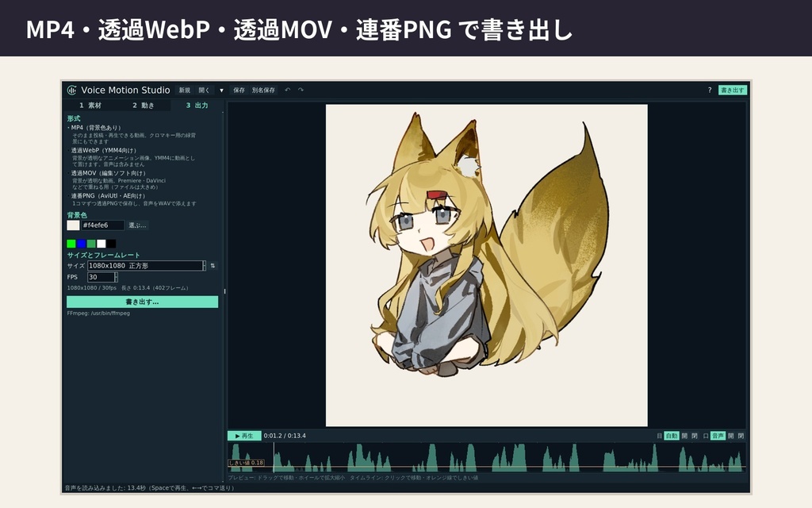Click the サイズとフレームレート section heading
The height and width of the screenshot is (508, 812).
(104, 255)
